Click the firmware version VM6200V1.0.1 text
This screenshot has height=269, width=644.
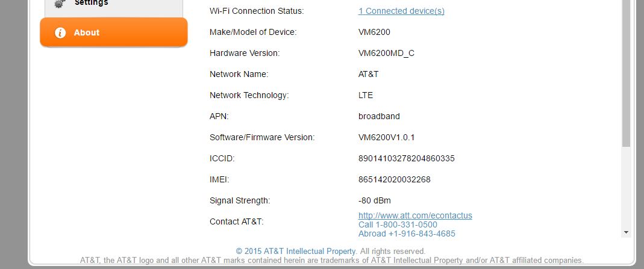pyautogui.click(x=386, y=137)
